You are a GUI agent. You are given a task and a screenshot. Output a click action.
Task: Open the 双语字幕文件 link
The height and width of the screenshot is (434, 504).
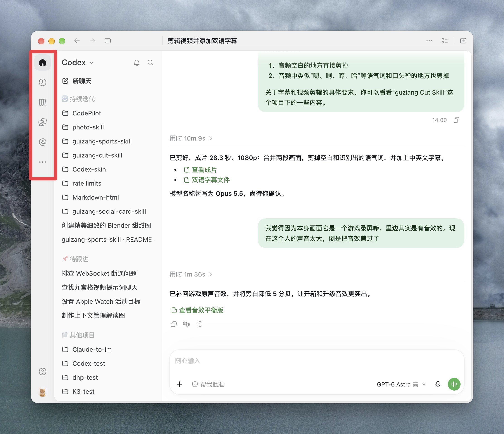pos(207,180)
